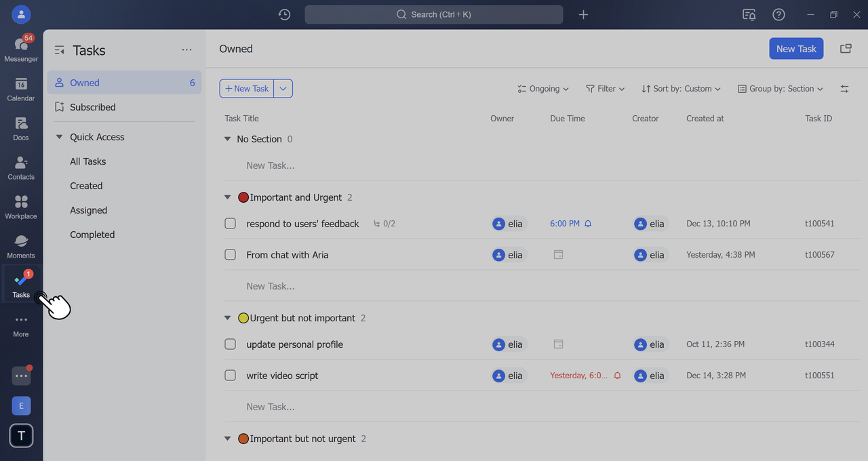Screen dimensions: 868x461
Task: Mark 'From chat with Aria' complete
Action: [231, 255]
